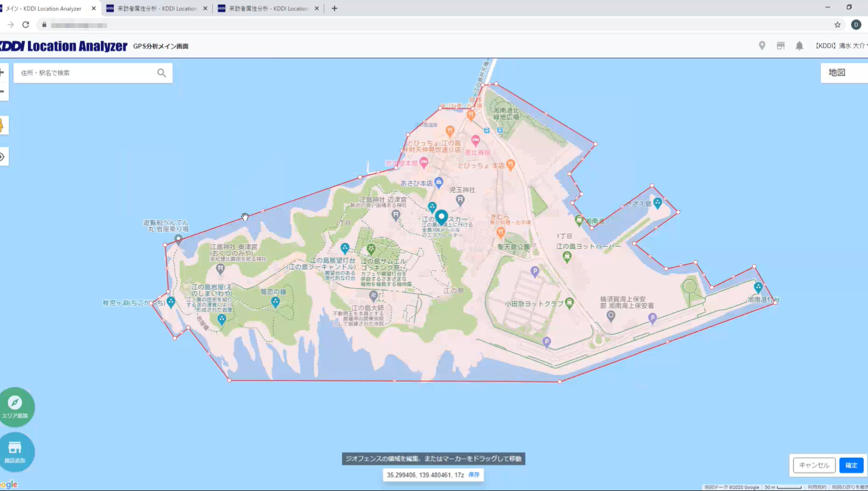Click the 施設追加 round button
This screenshot has height=491, width=868.
pyautogui.click(x=16, y=451)
